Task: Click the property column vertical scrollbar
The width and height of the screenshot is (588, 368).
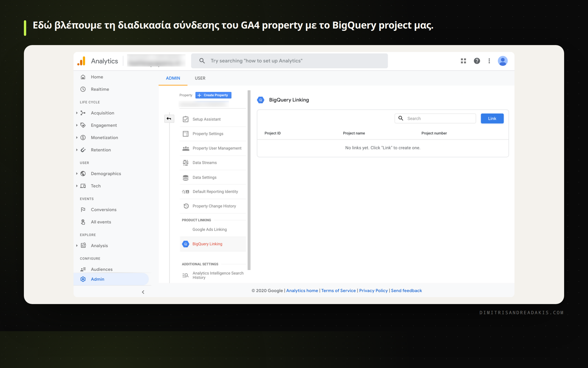Action: pos(249,180)
